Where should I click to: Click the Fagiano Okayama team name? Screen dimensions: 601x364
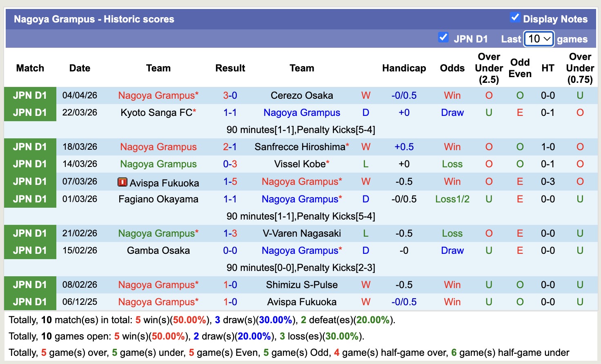click(158, 199)
